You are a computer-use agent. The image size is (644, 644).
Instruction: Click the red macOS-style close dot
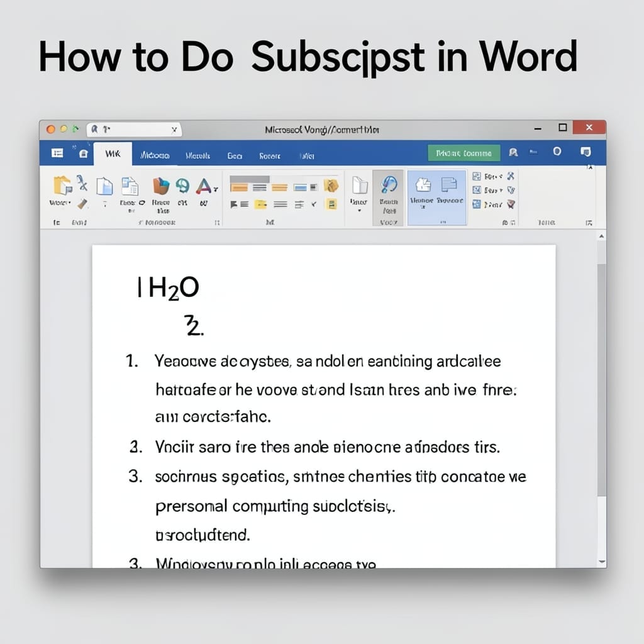(x=51, y=130)
